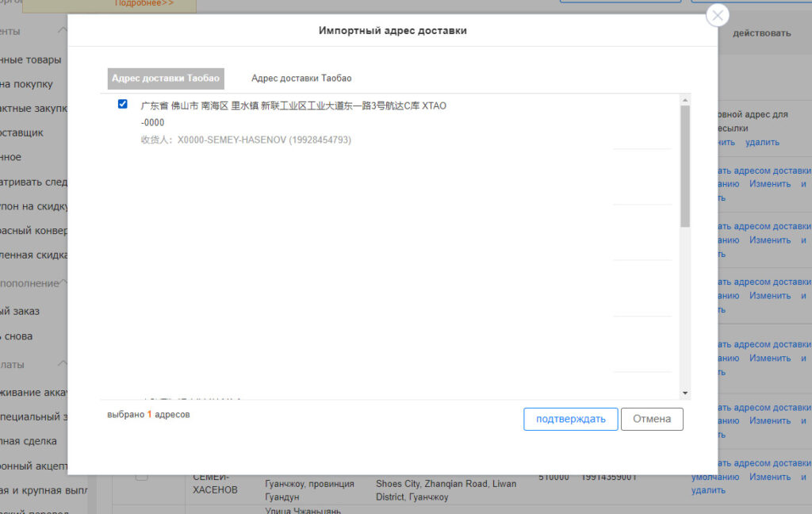Image resolution: width=812 pixels, height=514 pixels.
Task: Click the действовать column header
Action: tap(762, 33)
